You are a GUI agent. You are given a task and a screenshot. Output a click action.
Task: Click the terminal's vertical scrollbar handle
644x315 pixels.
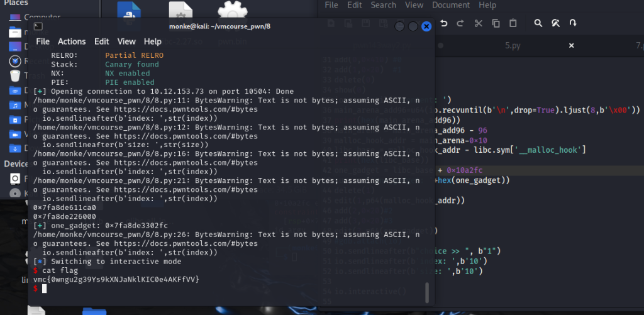coord(426,292)
